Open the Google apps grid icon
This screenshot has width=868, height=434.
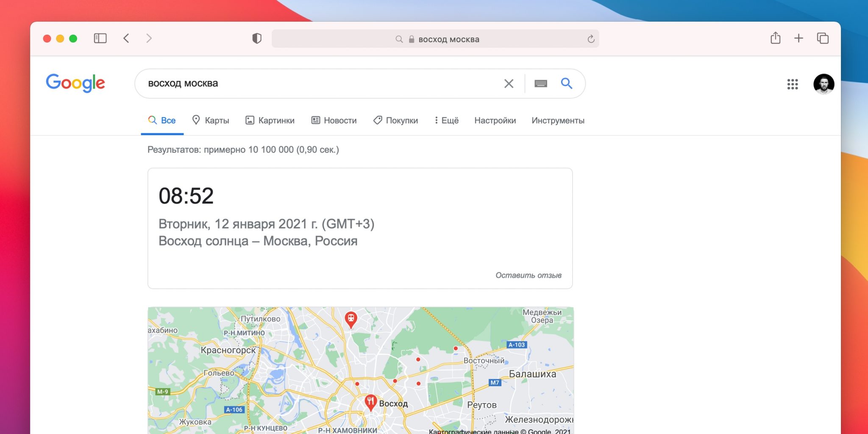coord(793,84)
